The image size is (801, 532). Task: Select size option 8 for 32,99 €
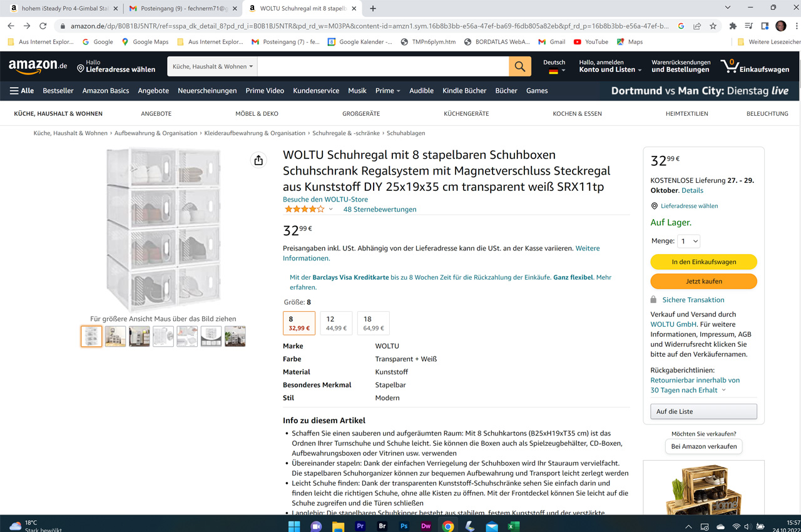[299, 323]
